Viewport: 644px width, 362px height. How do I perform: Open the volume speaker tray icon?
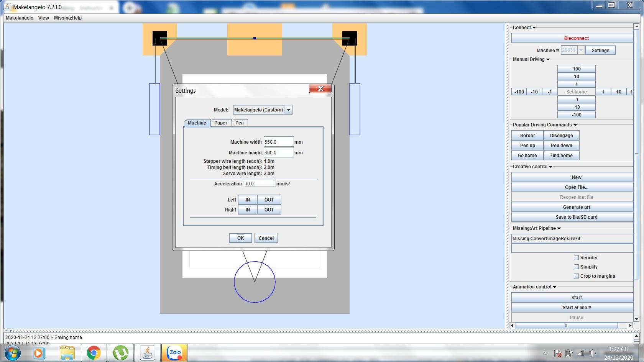(592, 353)
